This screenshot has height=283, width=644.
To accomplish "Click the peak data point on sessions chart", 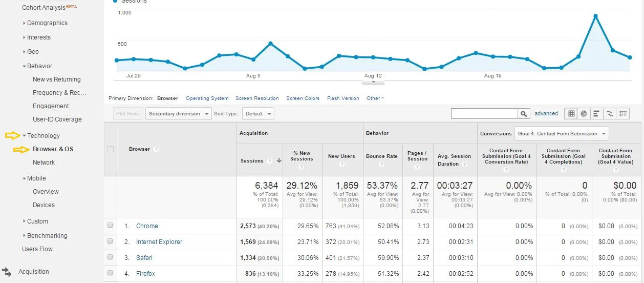I will [x=596, y=16].
